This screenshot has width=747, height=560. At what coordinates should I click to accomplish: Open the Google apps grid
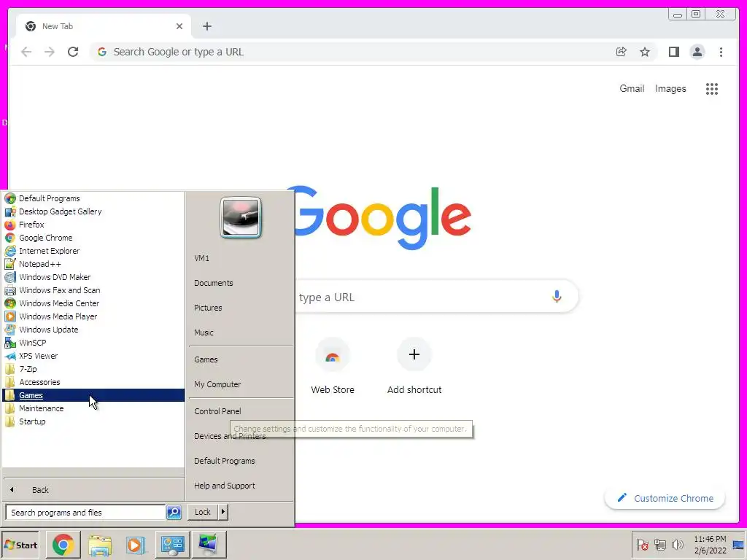click(712, 88)
